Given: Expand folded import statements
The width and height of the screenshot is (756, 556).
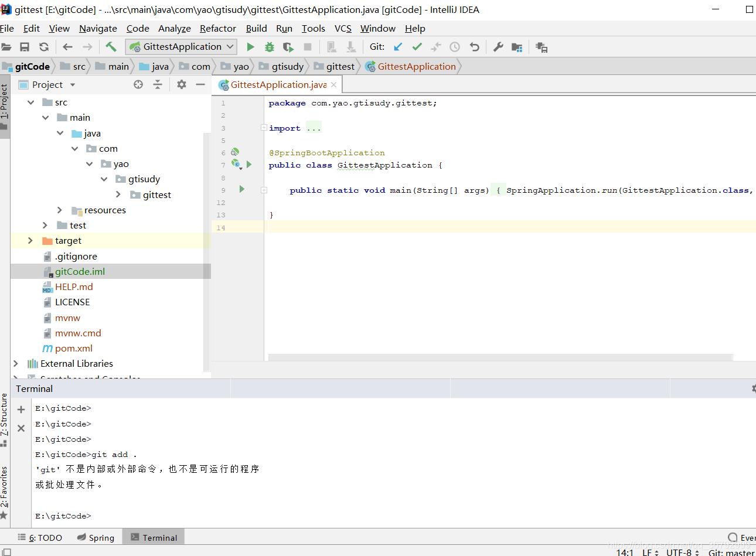Looking at the screenshot, I should [264, 128].
